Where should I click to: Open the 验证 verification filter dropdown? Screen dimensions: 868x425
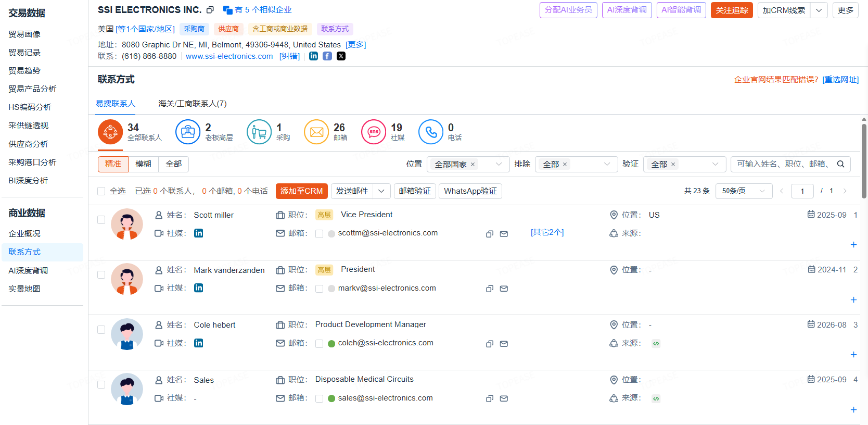click(x=685, y=164)
